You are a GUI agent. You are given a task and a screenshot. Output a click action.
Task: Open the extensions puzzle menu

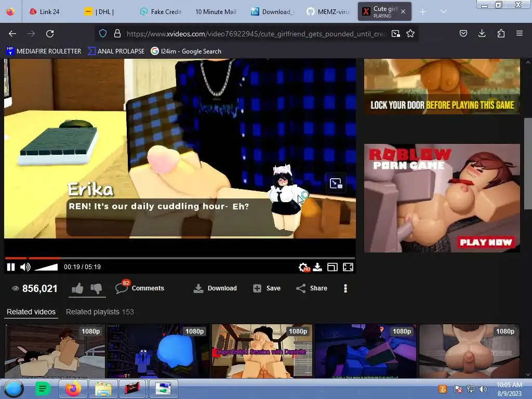(x=501, y=33)
